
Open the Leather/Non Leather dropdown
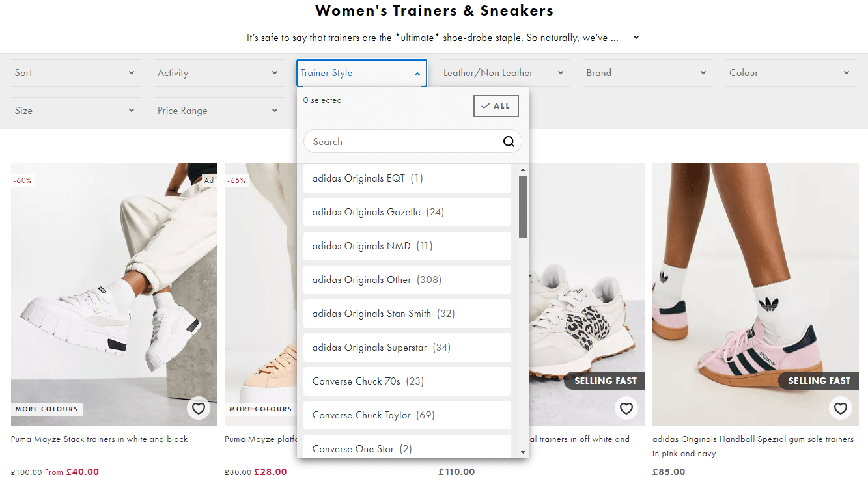504,73
